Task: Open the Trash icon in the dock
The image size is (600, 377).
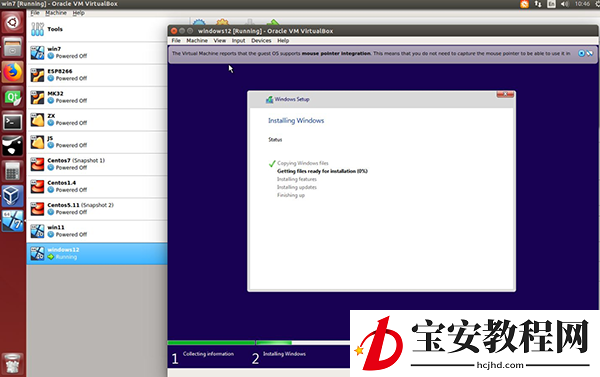Action: 13,364
